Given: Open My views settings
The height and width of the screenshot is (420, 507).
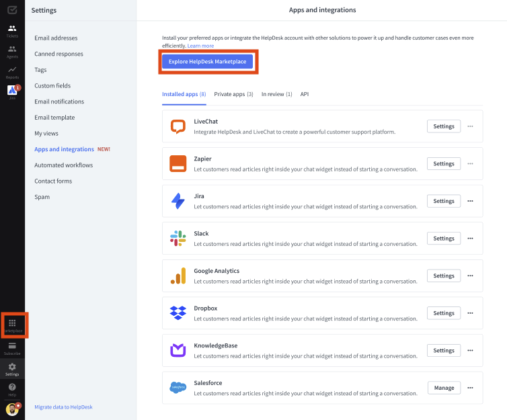Looking at the screenshot, I should (46, 133).
